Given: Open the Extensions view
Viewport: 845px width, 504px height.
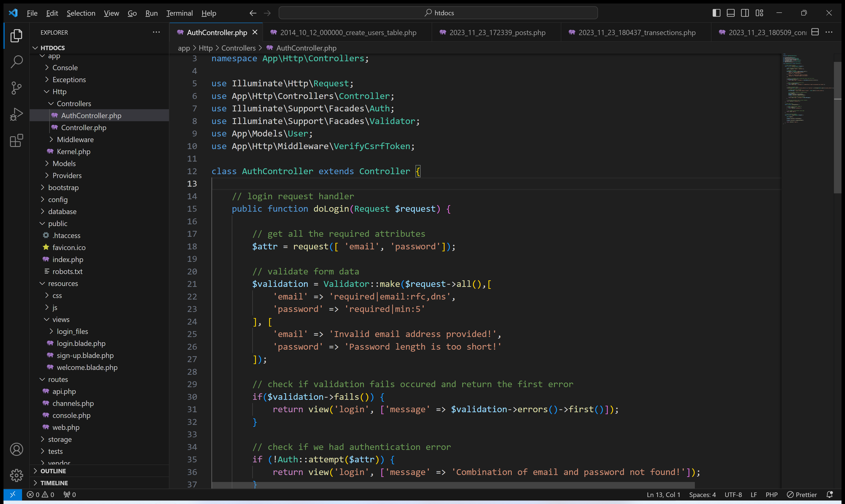Looking at the screenshot, I should coord(16,140).
